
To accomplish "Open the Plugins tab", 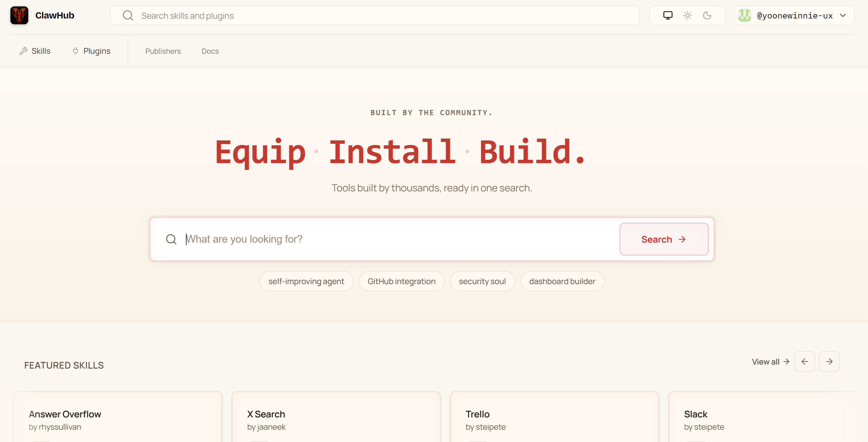I will point(91,51).
